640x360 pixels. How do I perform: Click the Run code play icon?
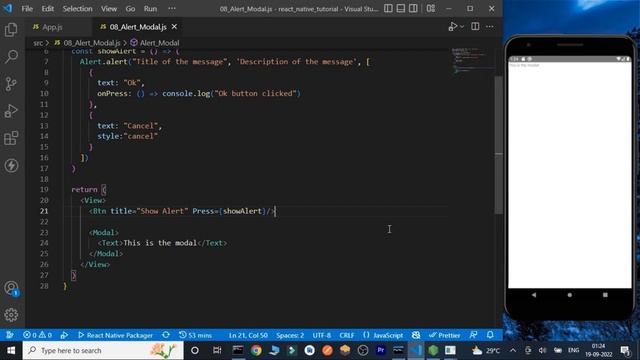coord(453,27)
